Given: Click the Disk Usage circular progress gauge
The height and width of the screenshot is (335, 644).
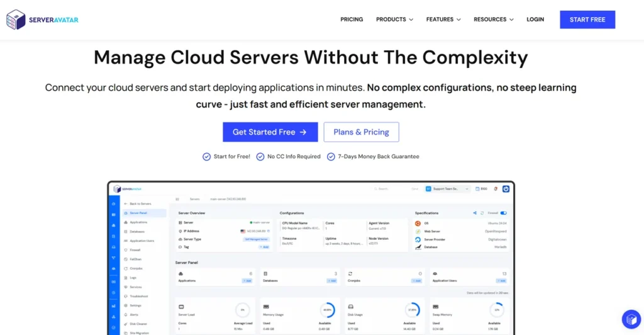Looking at the screenshot, I should [412, 310].
